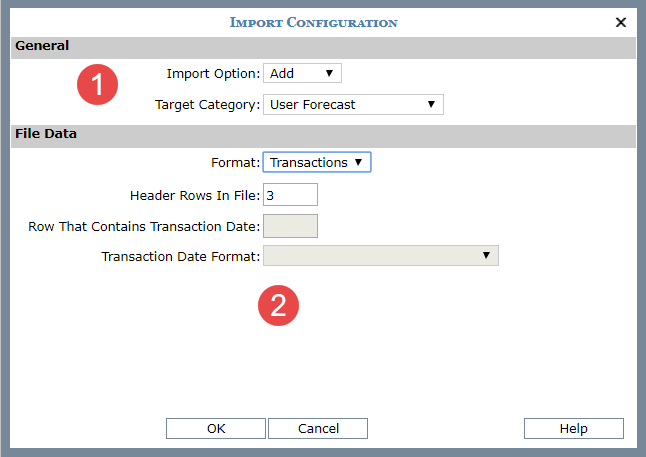Cancel the import configuration
Image resolution: width=646 pixels, height=457 pixels.
(317, 428)
